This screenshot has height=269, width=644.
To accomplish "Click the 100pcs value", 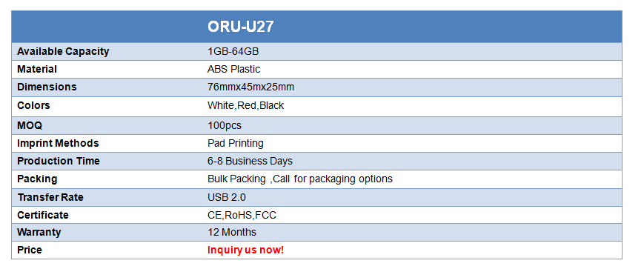I will click(225, 126).
